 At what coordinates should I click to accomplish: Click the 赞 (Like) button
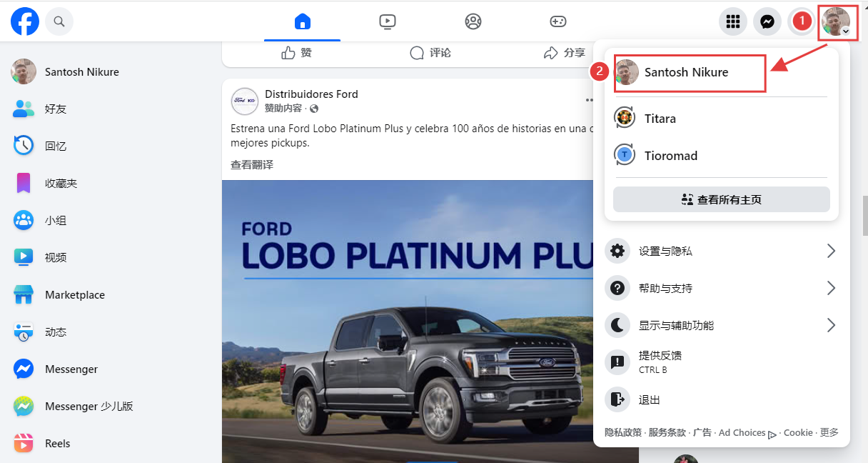(296, 53)
